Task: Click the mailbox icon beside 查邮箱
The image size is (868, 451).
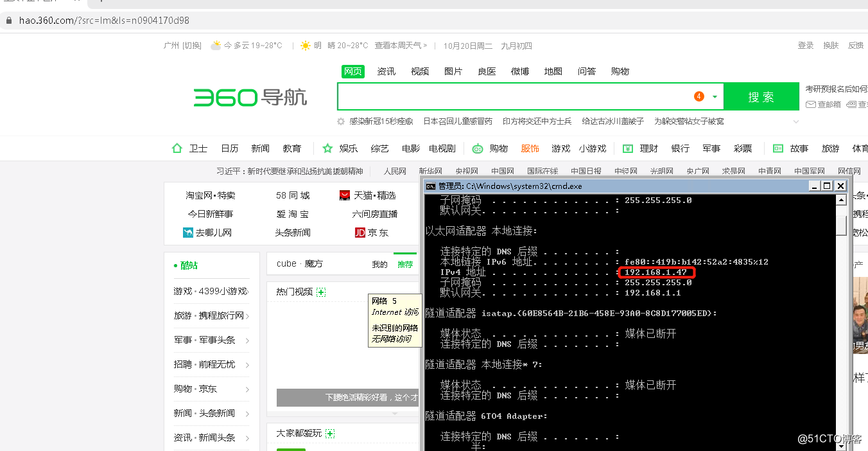Action: [811, 104]
